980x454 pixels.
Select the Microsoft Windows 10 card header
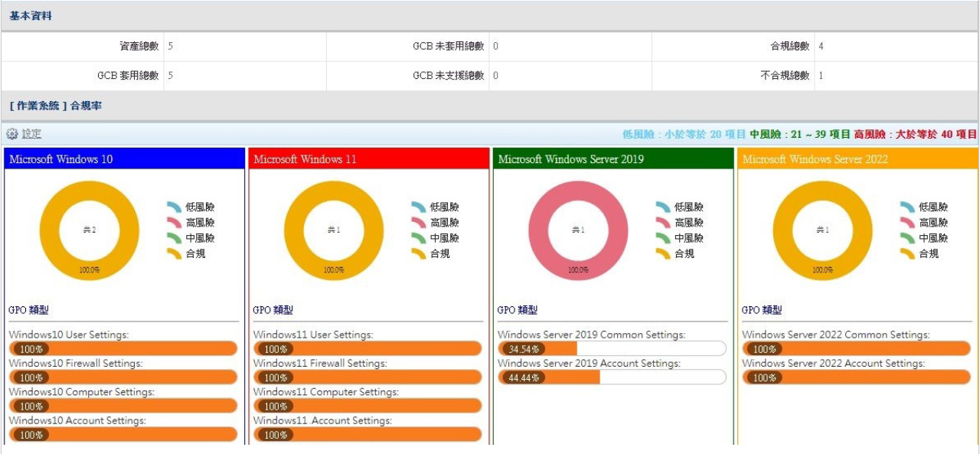coord(125,159)
